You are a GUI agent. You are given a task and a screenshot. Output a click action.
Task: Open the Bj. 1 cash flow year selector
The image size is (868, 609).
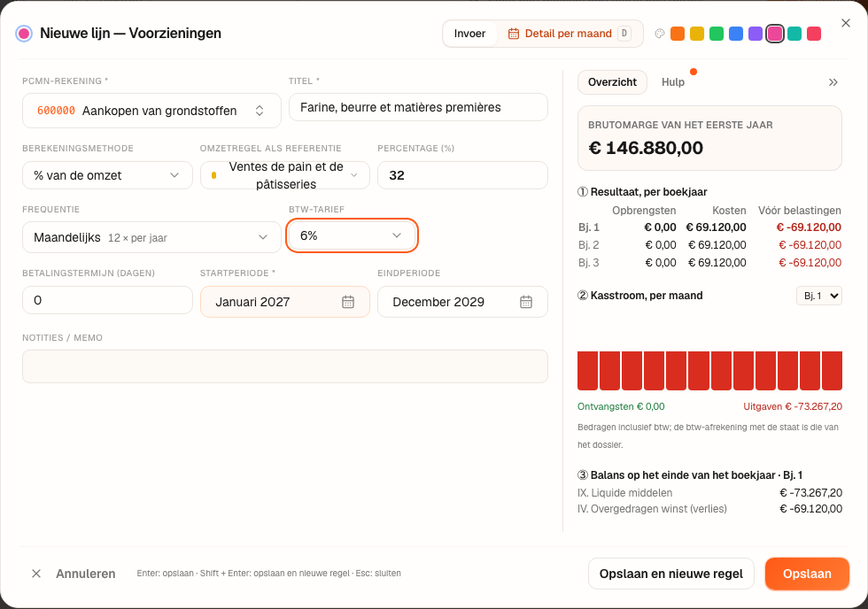click(819, 296)
